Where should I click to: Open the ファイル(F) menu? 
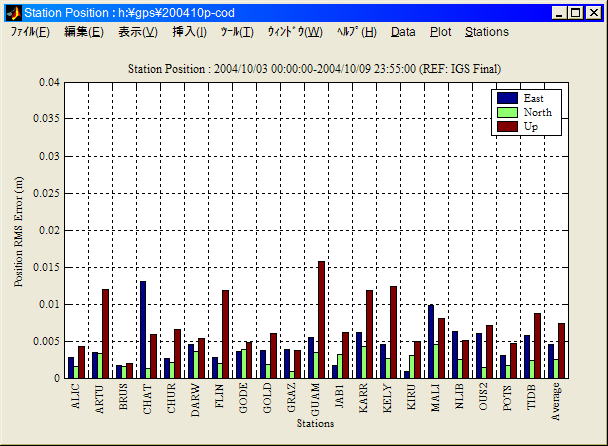coord(30,32)
